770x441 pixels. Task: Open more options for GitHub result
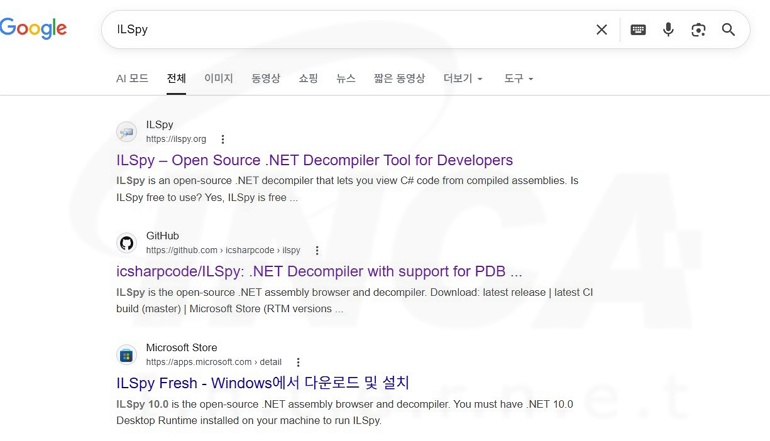coord(317,250)
